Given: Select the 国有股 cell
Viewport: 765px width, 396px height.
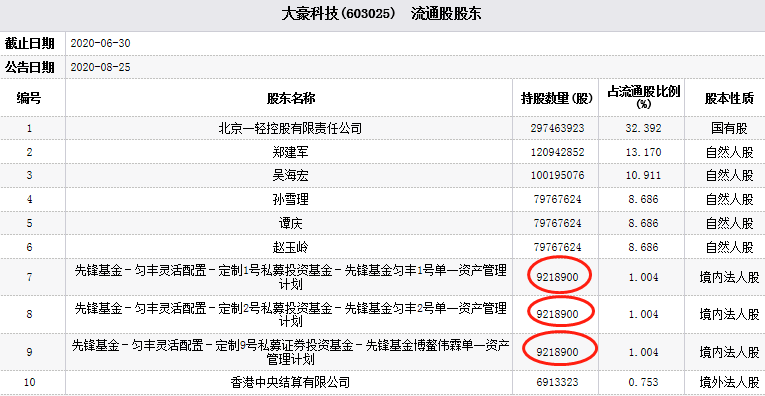Looking at the screenshot, I should pyautogui.click(x=729, y=129).
